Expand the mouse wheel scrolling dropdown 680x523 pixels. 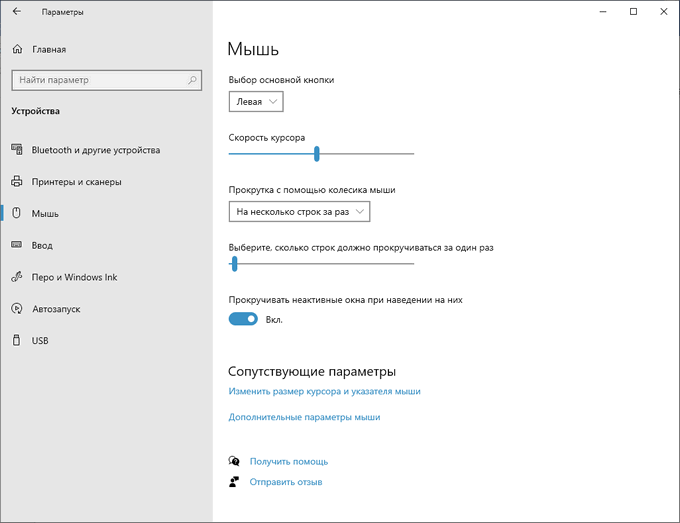click(299, 211)
